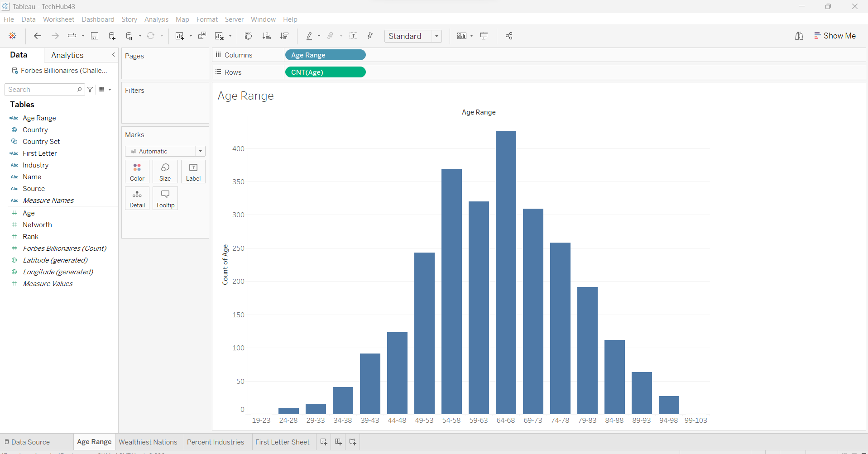Click the New Data Source icon

tap(112, 36)
